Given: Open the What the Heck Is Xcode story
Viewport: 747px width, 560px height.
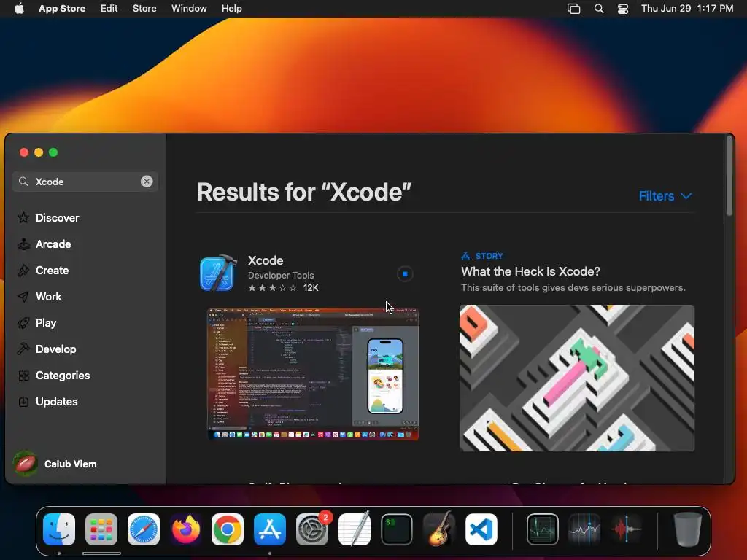Looking at the screenshot, I should [x=530, y=271].
